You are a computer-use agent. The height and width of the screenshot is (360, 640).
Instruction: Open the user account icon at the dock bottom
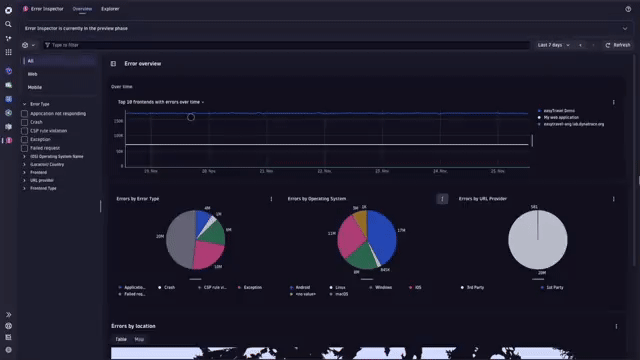(8, 350)
